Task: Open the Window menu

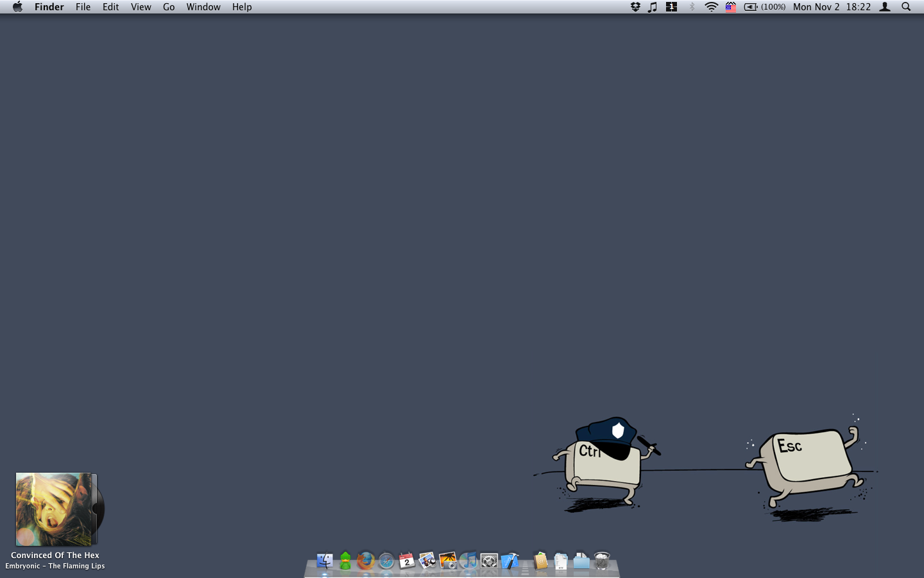Action: tap(203, 7)
